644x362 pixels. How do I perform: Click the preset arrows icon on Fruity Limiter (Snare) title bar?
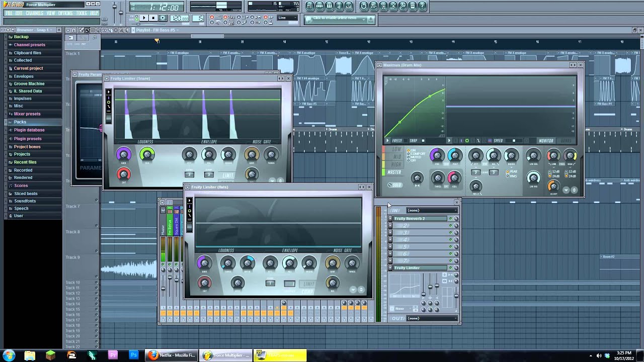pos(281,78)
